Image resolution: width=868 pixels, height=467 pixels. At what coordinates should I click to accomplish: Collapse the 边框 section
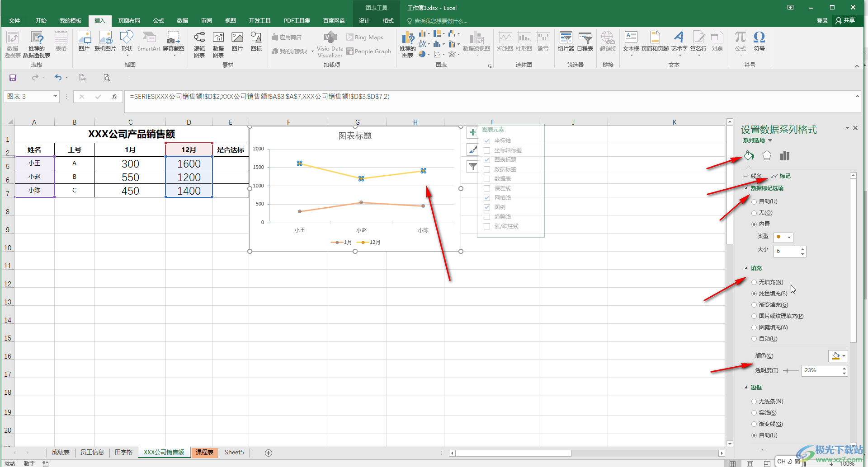point(746,388)
